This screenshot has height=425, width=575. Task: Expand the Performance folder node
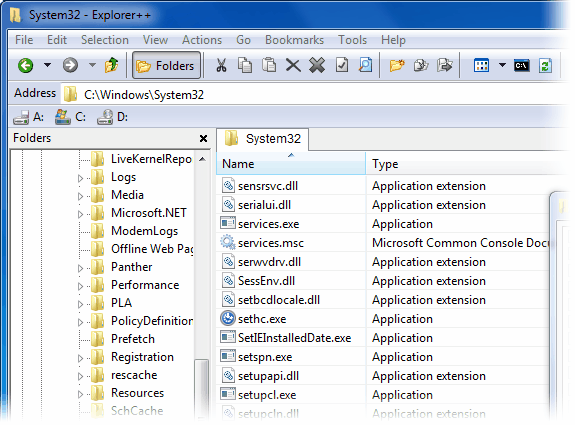pyautogui.click(x=80, y=286)
